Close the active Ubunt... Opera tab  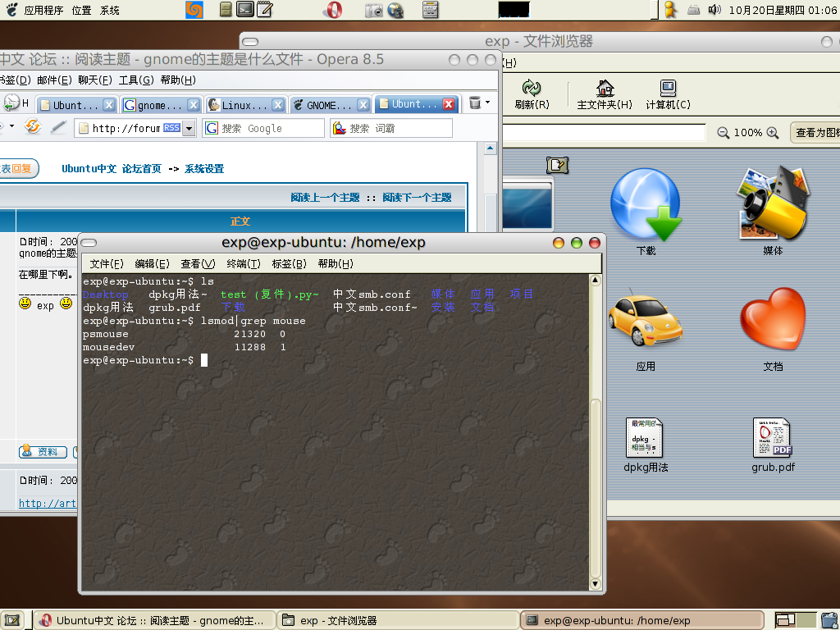click(x=449, y=104)
